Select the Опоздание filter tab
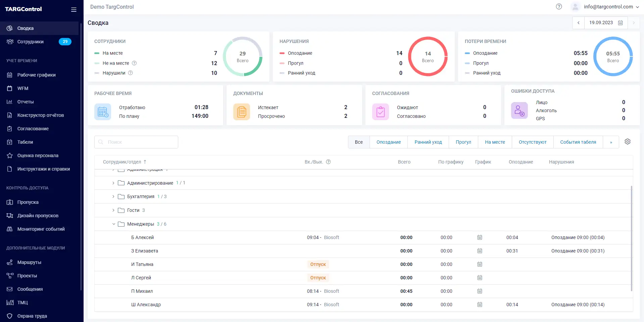The image size is (644, 322). click(x=389, y=142)
